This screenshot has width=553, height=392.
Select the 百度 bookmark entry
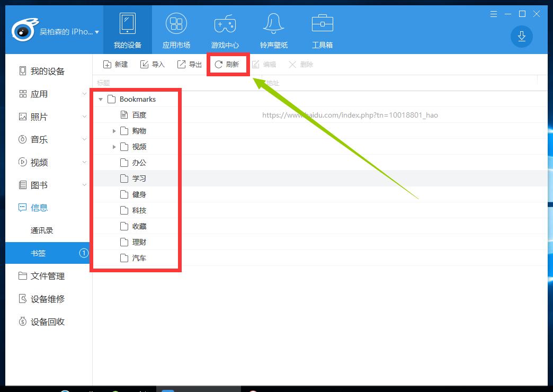pyautogui.click(x=133, y=115)
